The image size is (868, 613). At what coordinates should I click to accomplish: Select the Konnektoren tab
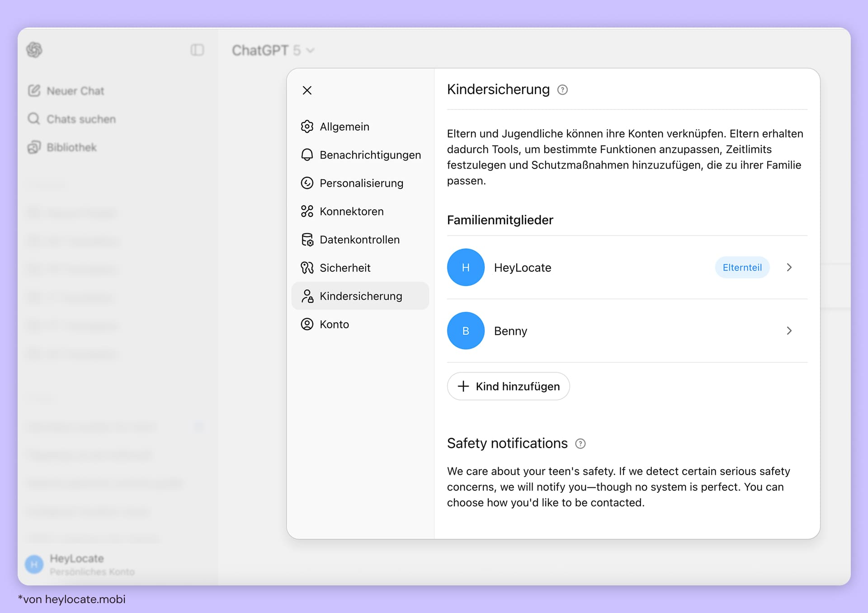pyautogui.click(x=360, y=211)
